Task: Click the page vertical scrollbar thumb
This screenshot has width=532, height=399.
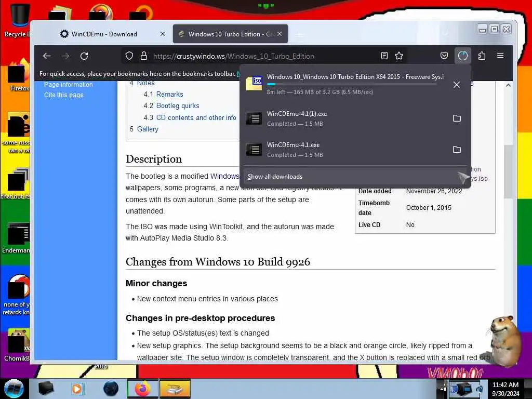Action: tap(508, 171)
